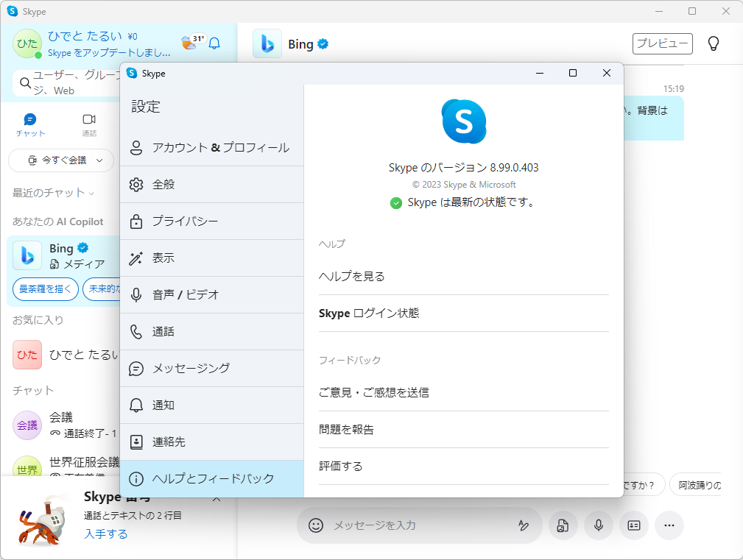
Task: Click the more options ellipsis in message bar
Action: (x=669, y=525)
